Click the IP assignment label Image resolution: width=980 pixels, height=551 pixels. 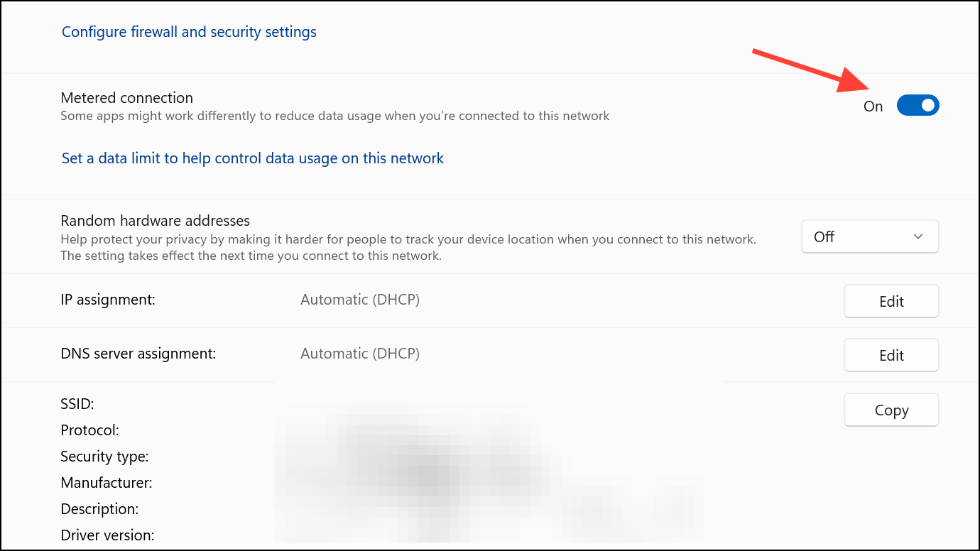(x=107, y=300)
